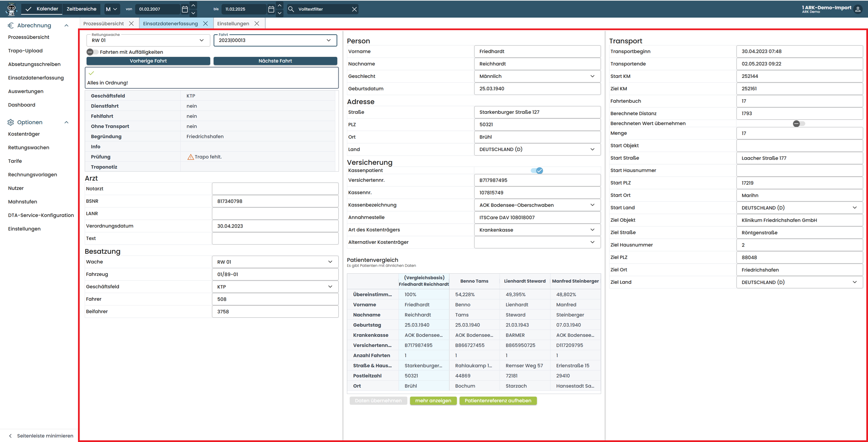Click into the Notarzt input field
868x442 pixels.
click(x=275, y=189)
